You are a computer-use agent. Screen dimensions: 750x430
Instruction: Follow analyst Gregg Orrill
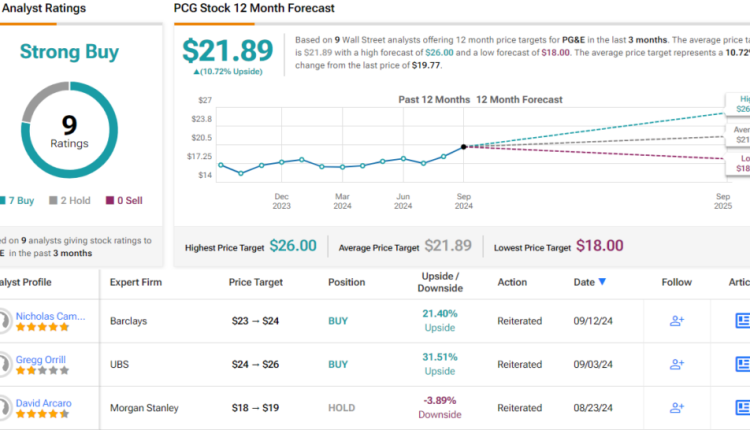pos(677,364)
